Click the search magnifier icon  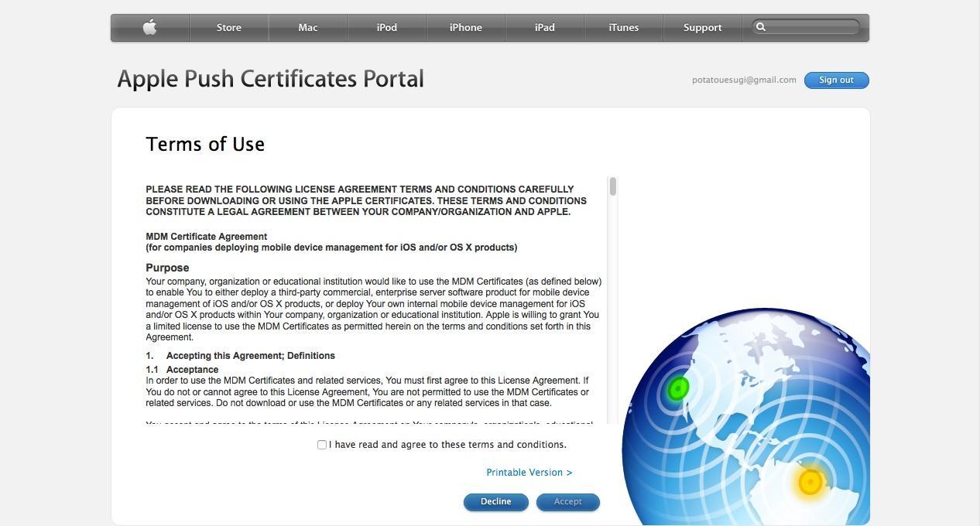tap(761, 27)
